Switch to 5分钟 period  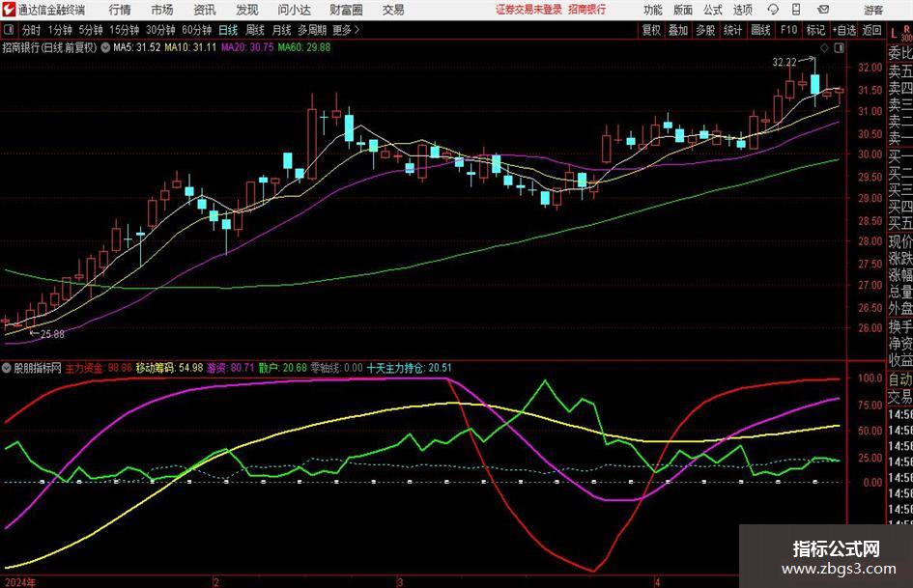point(90,30)
